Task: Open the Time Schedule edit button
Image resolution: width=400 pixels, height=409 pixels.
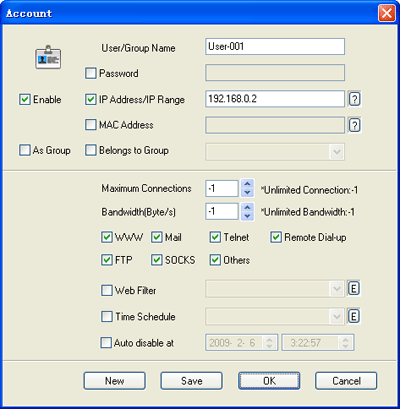Action: [354, 316]
